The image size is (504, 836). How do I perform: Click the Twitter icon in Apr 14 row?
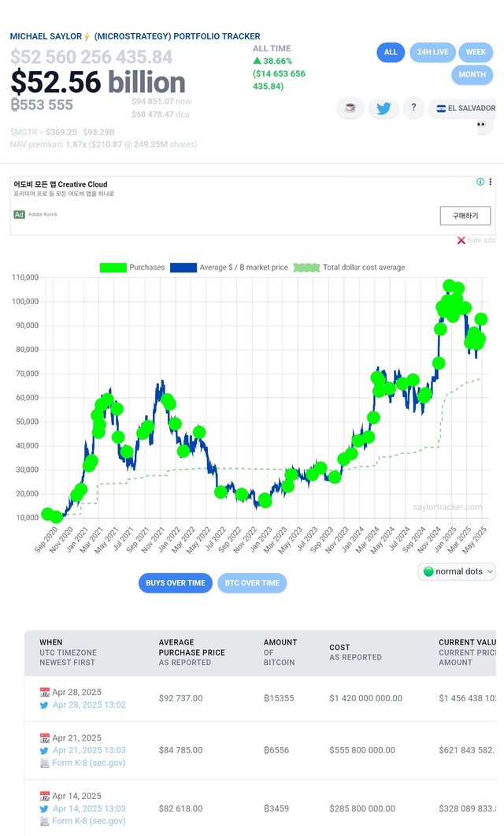45,808
